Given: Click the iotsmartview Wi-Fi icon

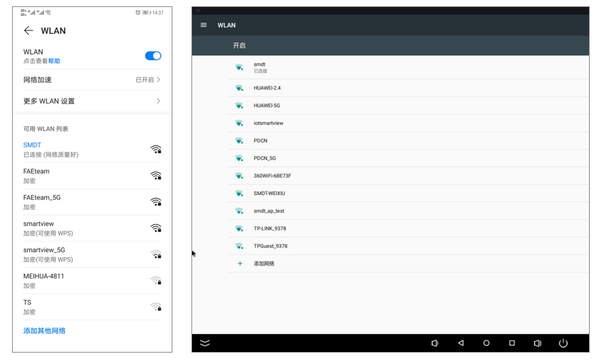Looking at the screenshot, I should [239, 123].
